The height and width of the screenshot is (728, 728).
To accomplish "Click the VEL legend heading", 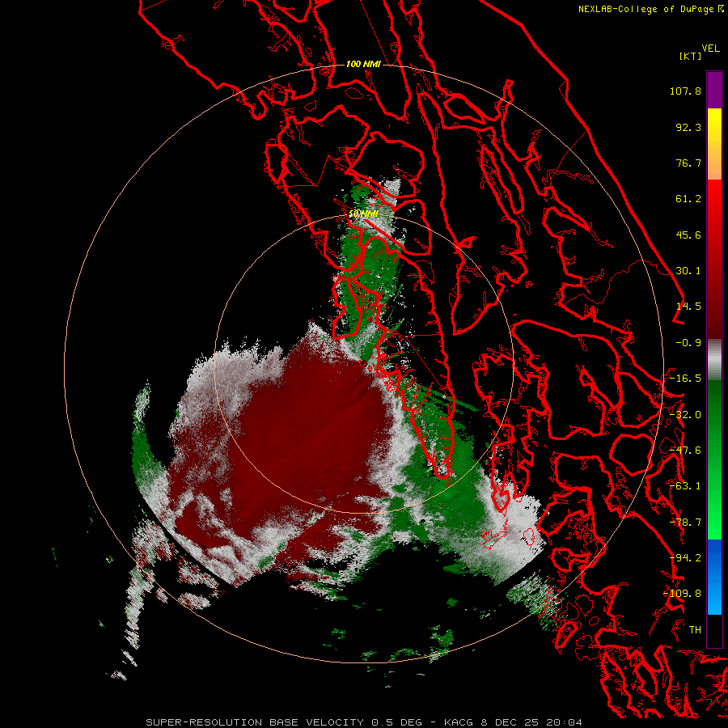I will point(710,49).
